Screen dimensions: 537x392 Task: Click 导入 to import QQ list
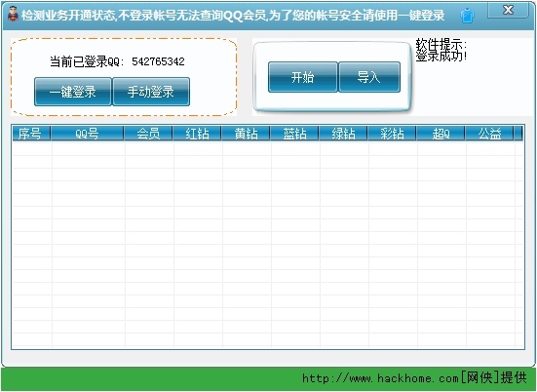point(369,77)
